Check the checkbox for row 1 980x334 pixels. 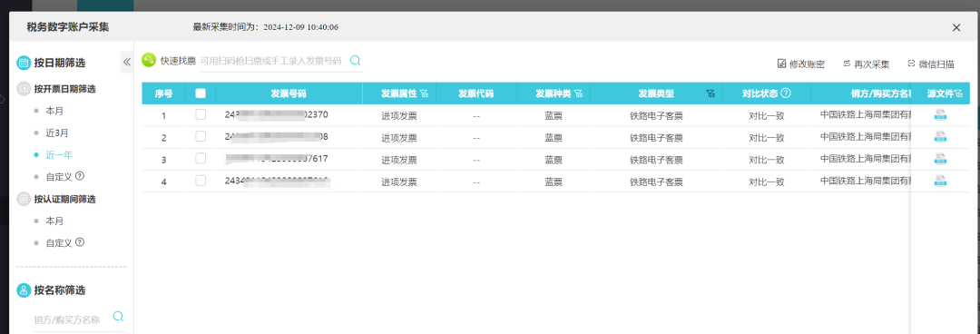coord(201,114)
